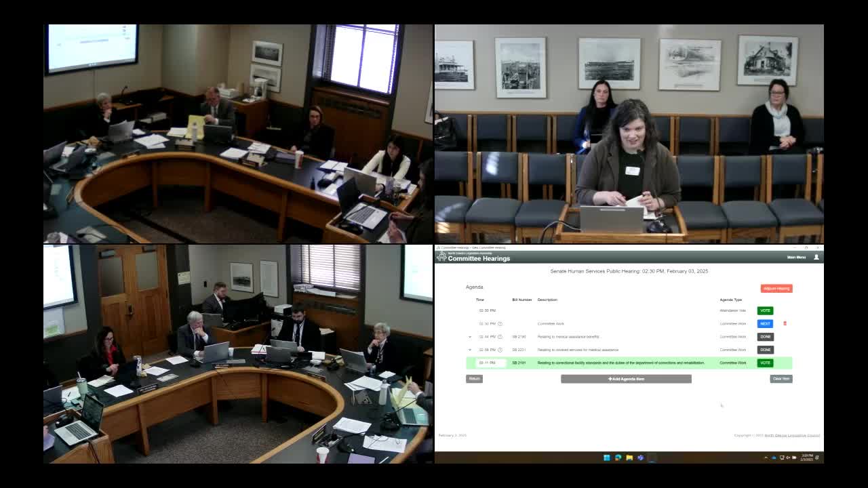Open the Main Menu

tap(796, 258)
